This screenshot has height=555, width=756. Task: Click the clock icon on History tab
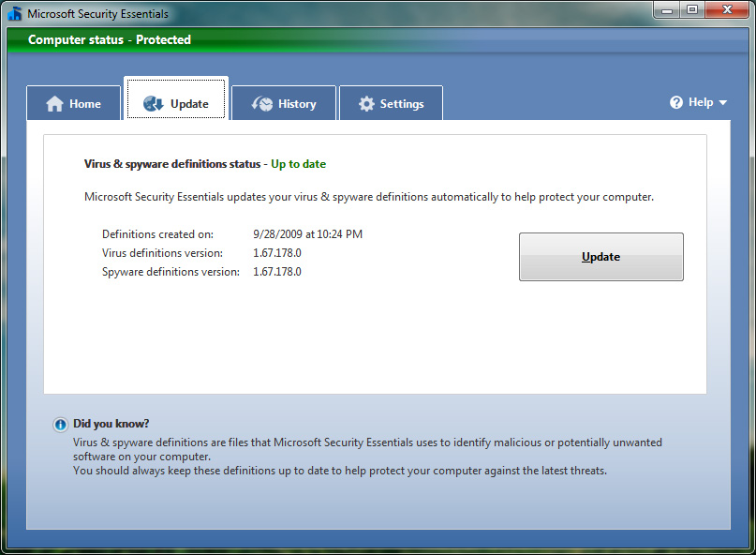coord(261,103)
